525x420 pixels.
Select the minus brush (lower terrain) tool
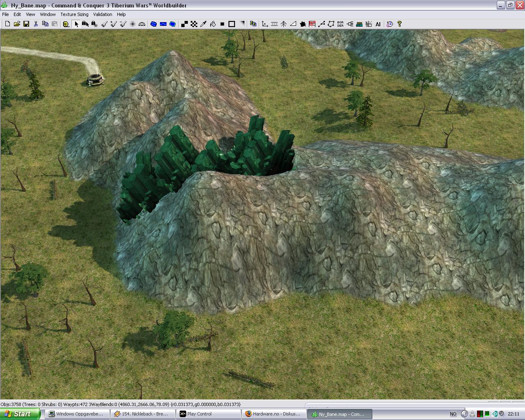click(x=123, y=24)
